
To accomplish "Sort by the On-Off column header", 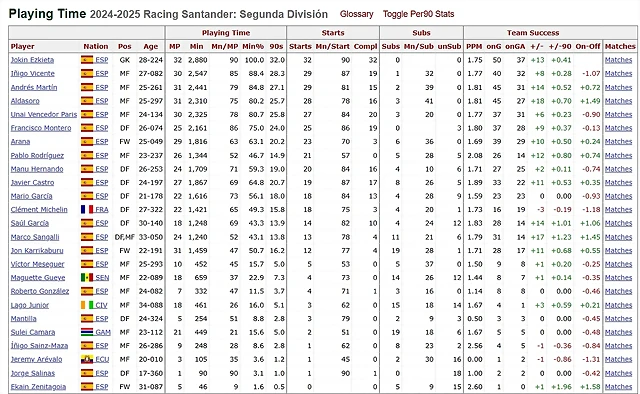I will point(588,47).
